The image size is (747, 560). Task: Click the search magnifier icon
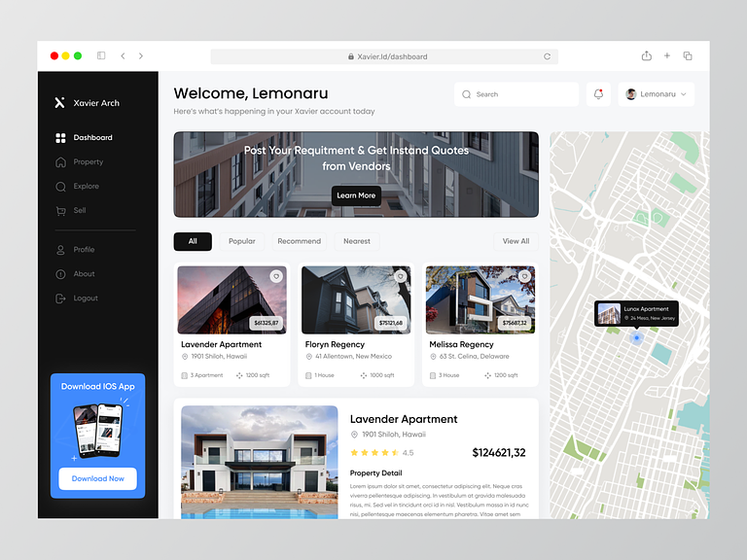pyautogui.click(x=467, y=94)
